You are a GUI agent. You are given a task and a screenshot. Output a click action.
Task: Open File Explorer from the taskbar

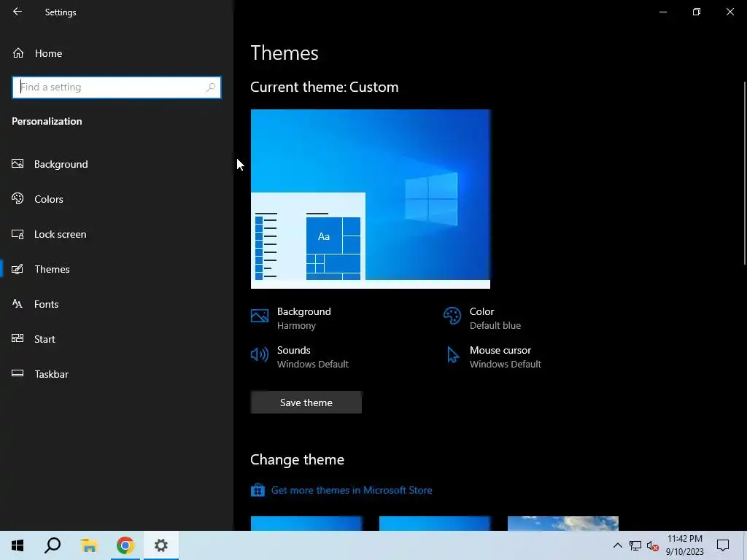coord(89,545)
